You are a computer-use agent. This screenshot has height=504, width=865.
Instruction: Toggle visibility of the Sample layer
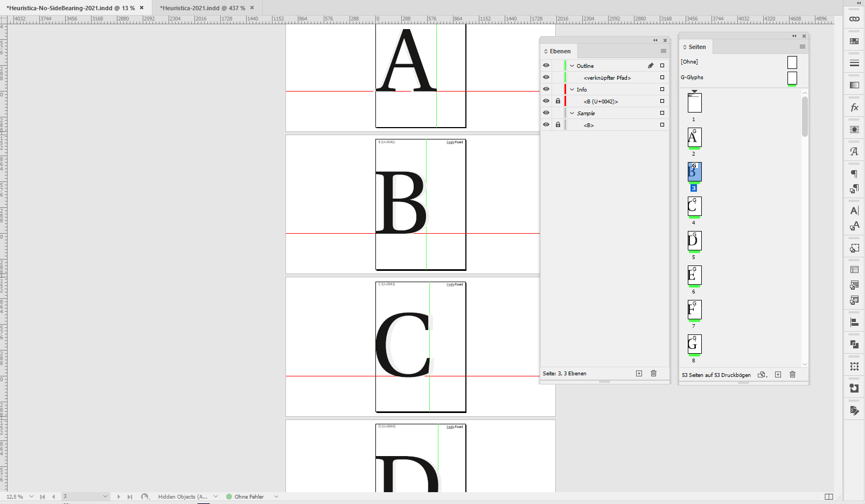(x=546, y=113)
